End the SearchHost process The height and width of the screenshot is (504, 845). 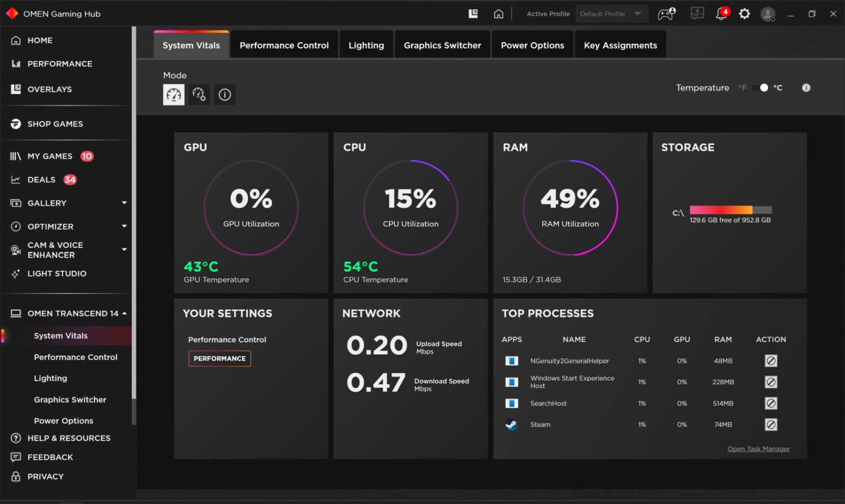point(771,403)
